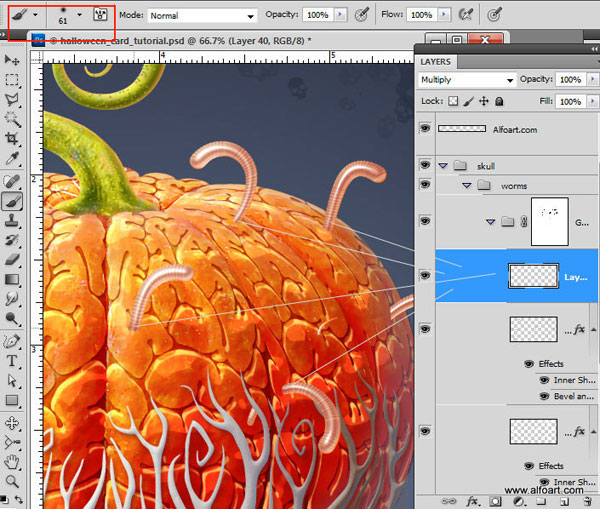Hide the worms group
Image resolution: width=600 pixels, height=509 pixels.
click(x=425, y=184)
